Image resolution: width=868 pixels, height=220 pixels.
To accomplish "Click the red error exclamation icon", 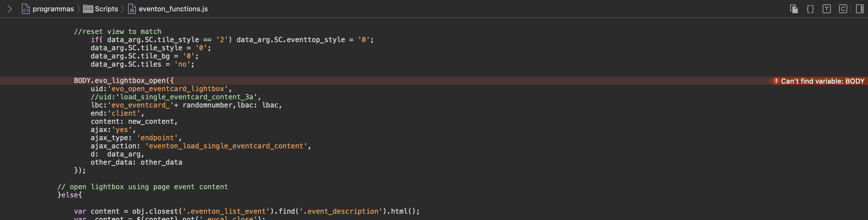I will coord(776,81).
